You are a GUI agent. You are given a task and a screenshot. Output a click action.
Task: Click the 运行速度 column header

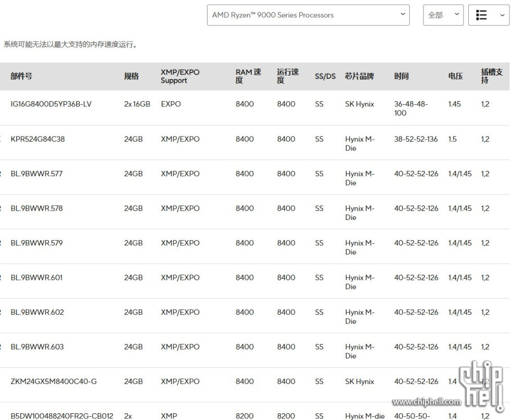288,76
